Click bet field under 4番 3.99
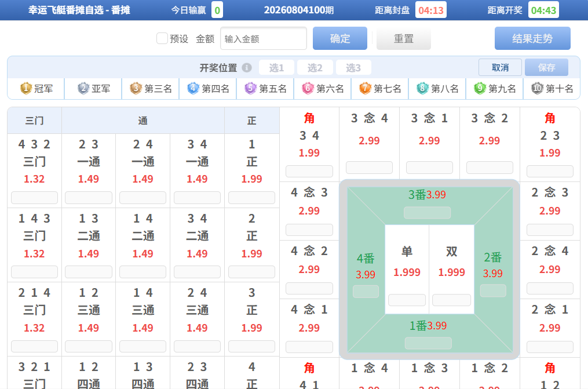The image size is (588, 389). click(x=366, y=292)
